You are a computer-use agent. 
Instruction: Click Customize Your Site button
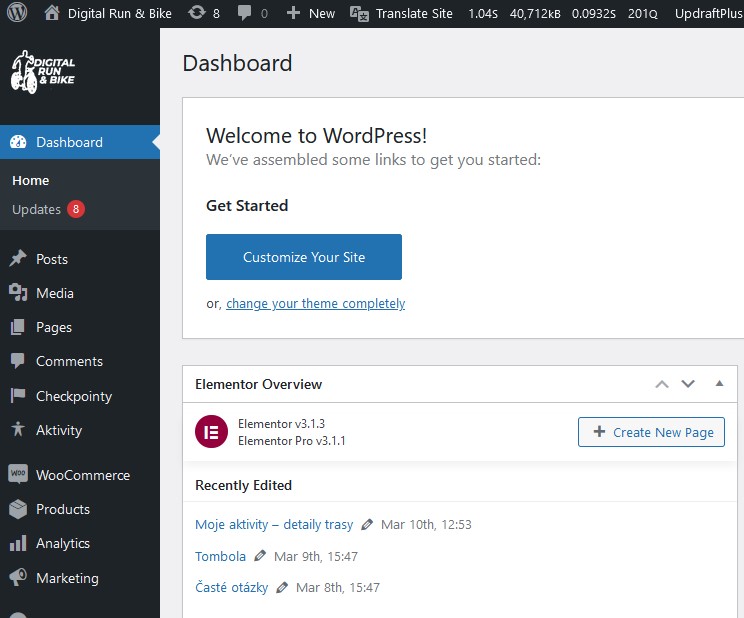click(304, 257)
